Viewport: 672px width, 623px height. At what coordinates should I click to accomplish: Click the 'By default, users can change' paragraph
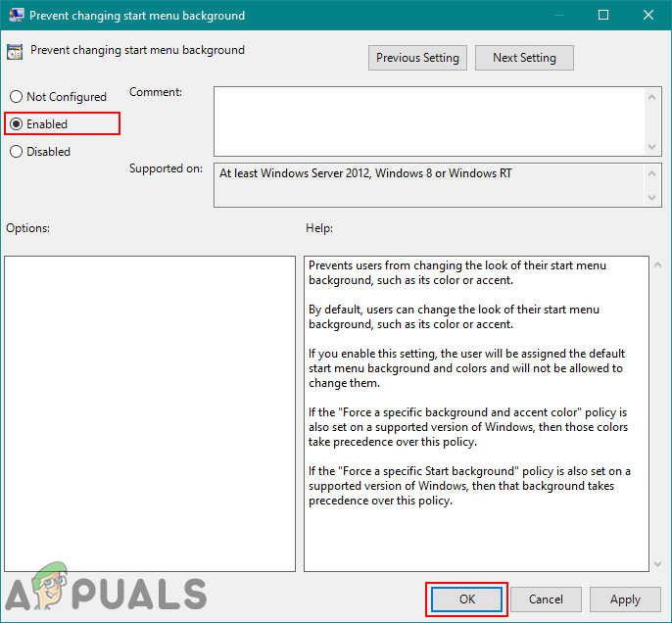pos(454,316)
